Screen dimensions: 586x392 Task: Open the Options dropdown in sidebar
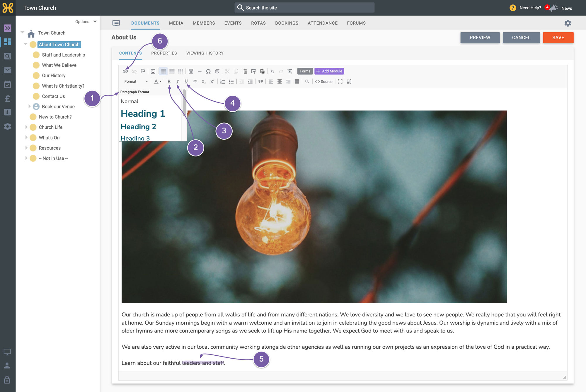pos(86,22)
